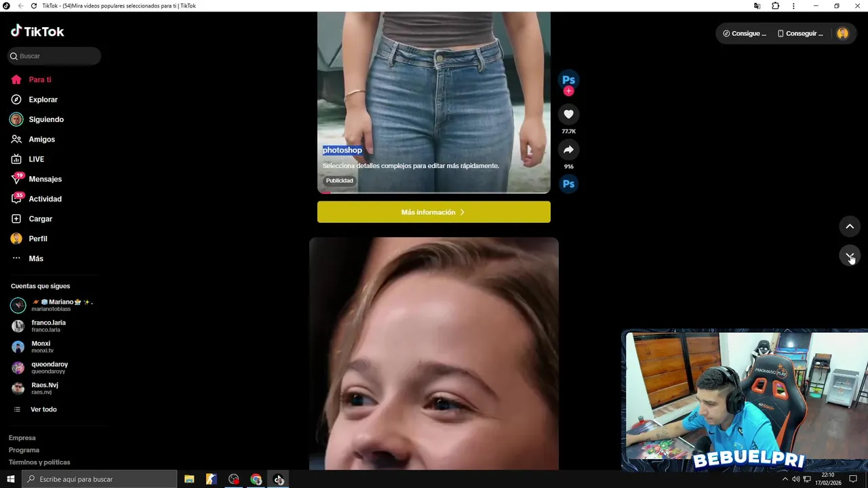
Task: Open the browser extensions puzzle icon
Action: tap(776, 6)
